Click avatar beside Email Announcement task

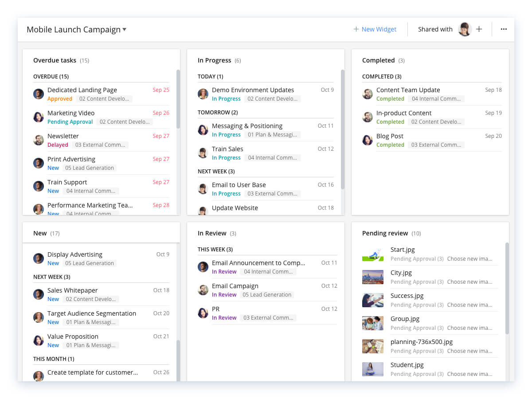tap(203, 267)
